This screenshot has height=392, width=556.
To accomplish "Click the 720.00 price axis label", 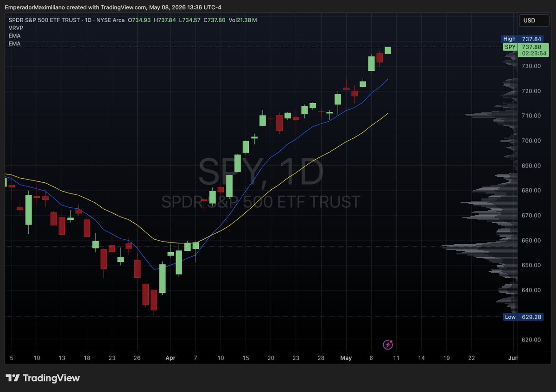I will (531, 91).
